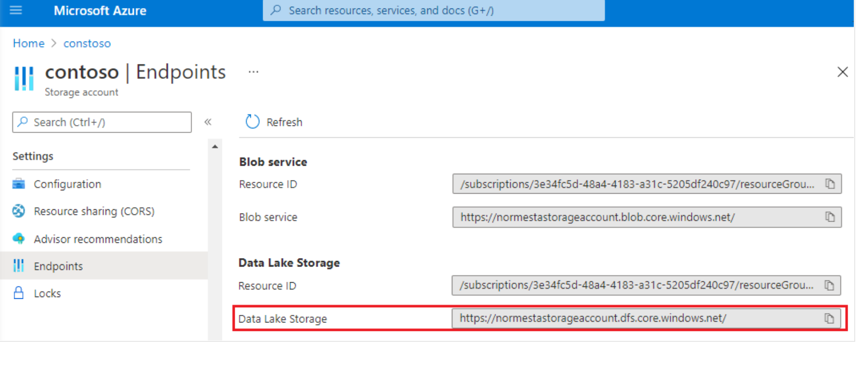The image size is (868, 366).
Task: Open the Azure portal hamburger menu
Action: coord(16,10)
